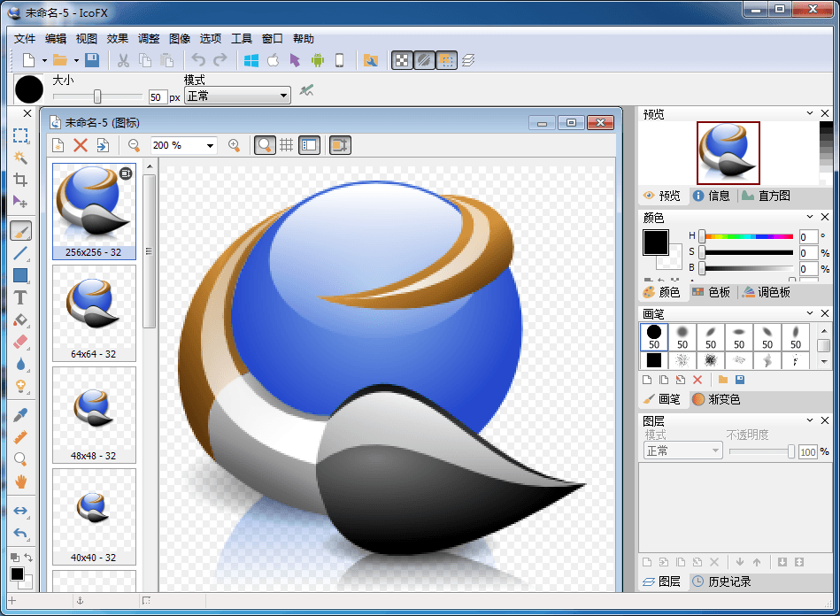Toggle the brush airbrush mode icon
This screenshot has height=616, width=840.
point(306,90)
